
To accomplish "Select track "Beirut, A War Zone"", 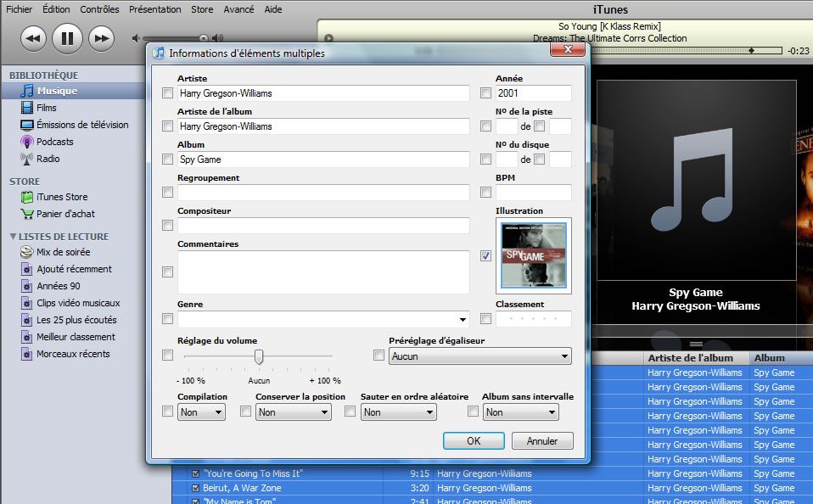I will coord(242,488).
